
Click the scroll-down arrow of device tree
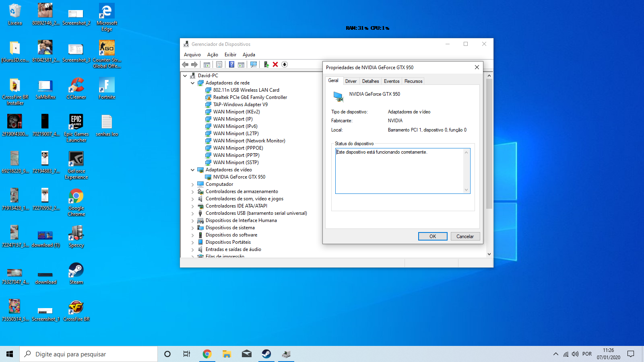click(x=489, y=254)
